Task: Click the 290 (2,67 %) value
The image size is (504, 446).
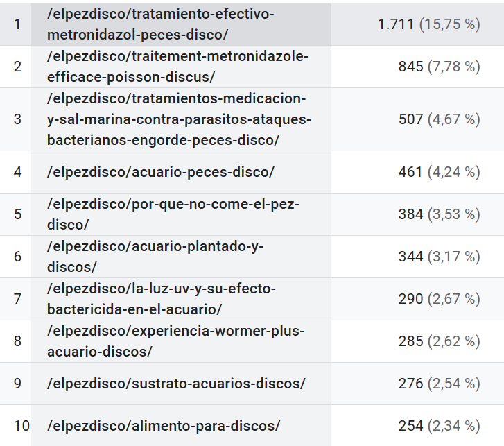Action: click(x=439, y=298)
